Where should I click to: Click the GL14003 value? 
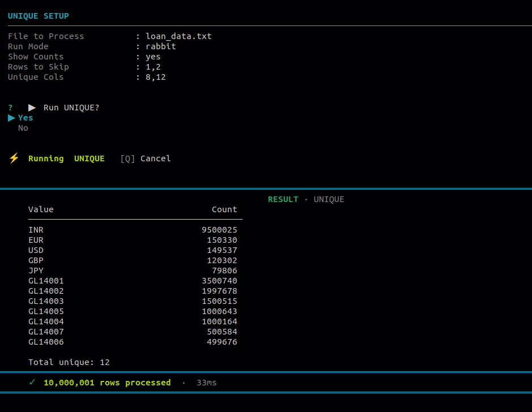click(46, 301)
